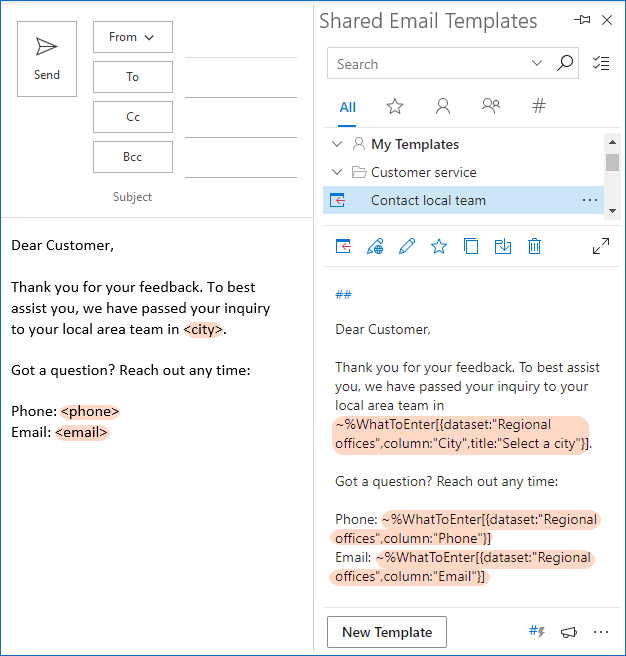Delete template with trash icon

534,246
